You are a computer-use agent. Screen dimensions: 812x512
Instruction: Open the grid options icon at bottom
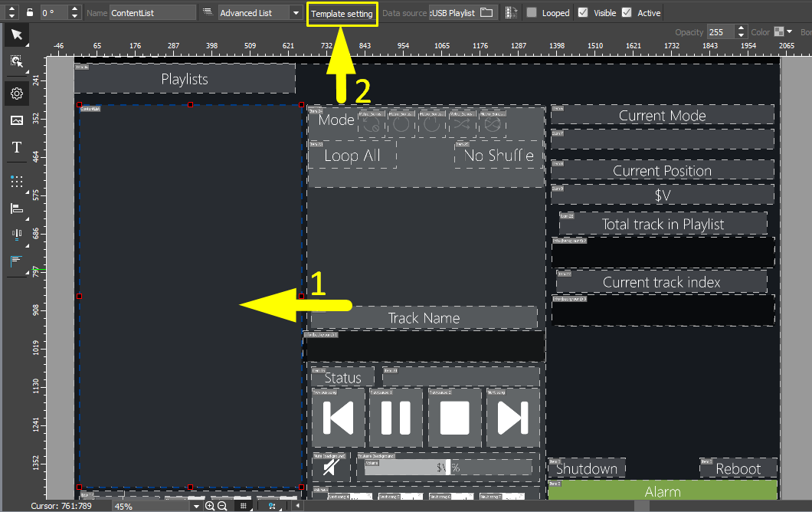click(243, 506)
